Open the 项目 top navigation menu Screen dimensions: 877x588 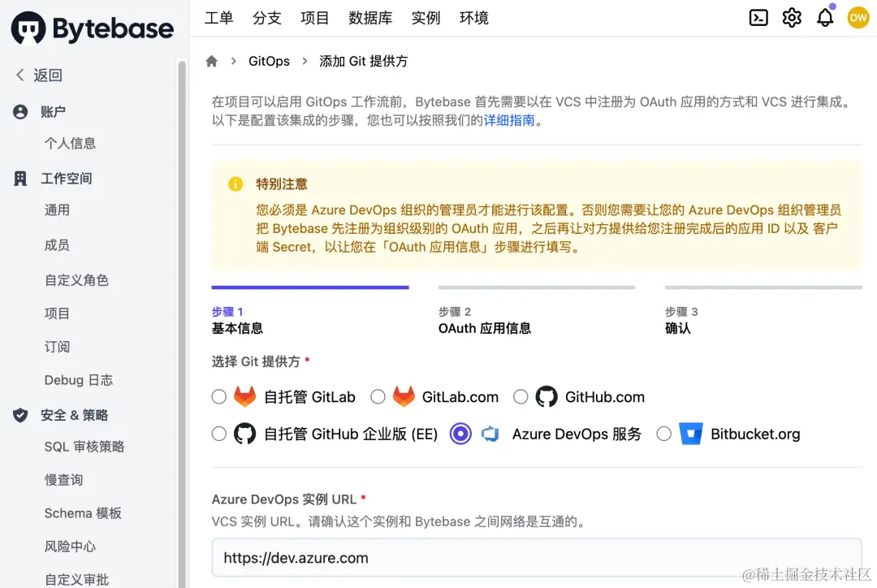coord(314,18)
